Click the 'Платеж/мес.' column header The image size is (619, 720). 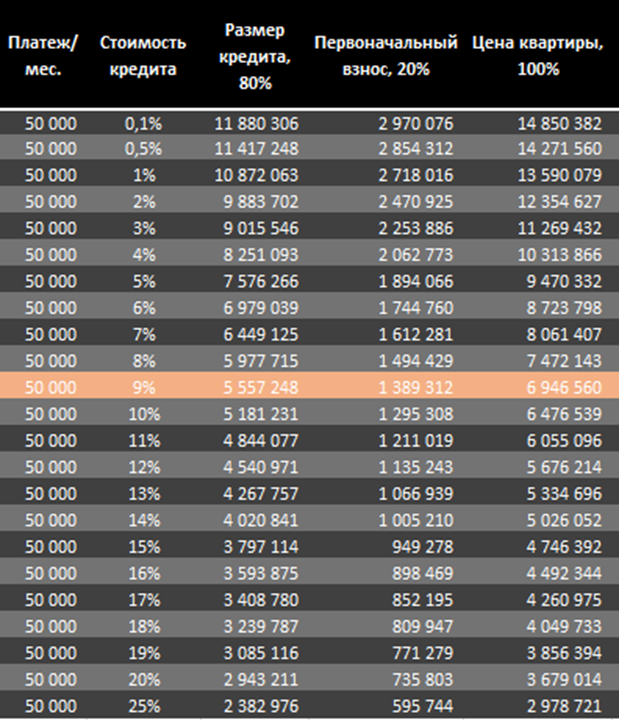(43, 56)
